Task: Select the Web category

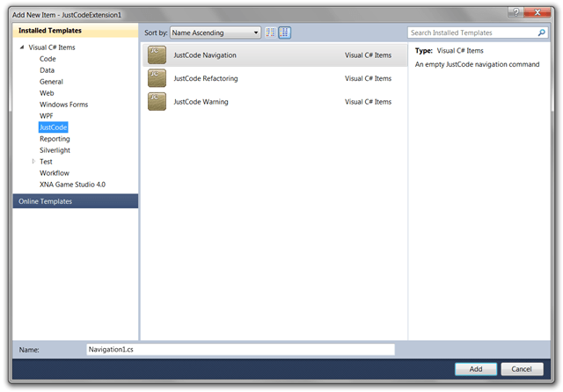Action: [x=47, y=93]
